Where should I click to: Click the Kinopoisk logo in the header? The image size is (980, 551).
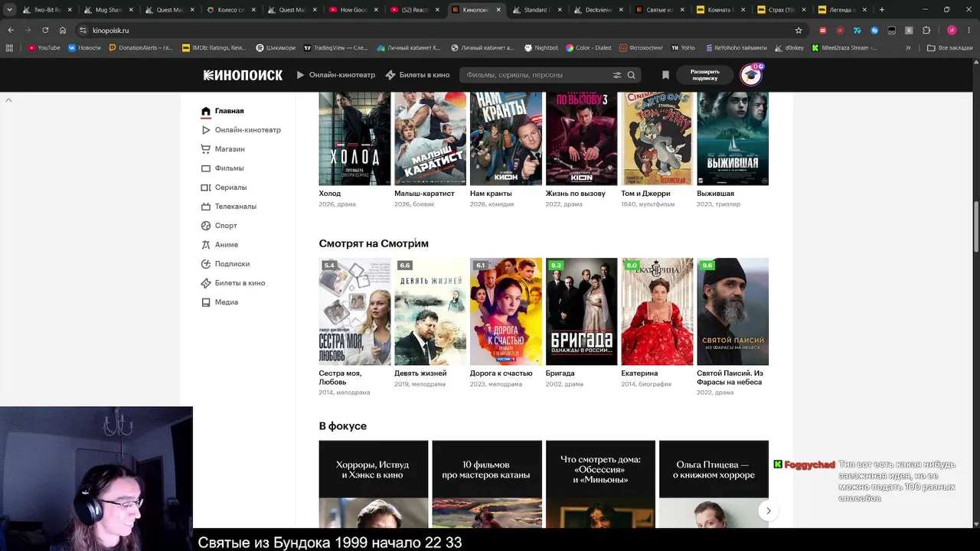[243, 75]
